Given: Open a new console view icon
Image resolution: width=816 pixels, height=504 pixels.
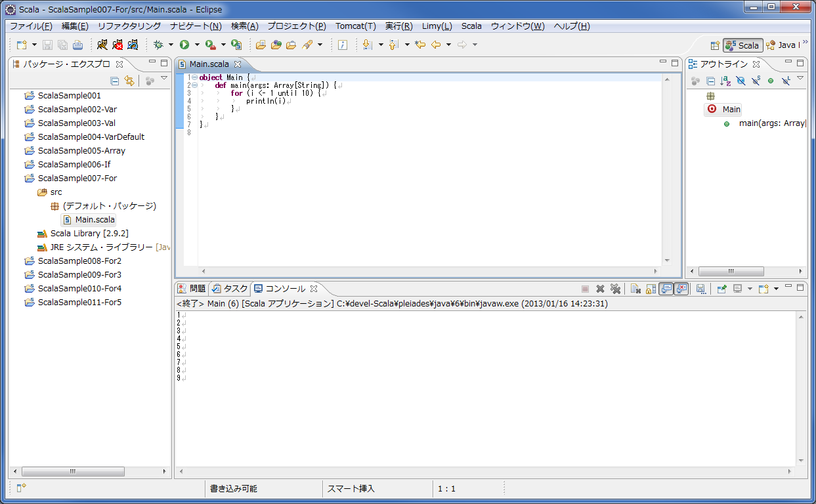Looking at the screenshot, I should pyautogui.click(x=763, y=289).
